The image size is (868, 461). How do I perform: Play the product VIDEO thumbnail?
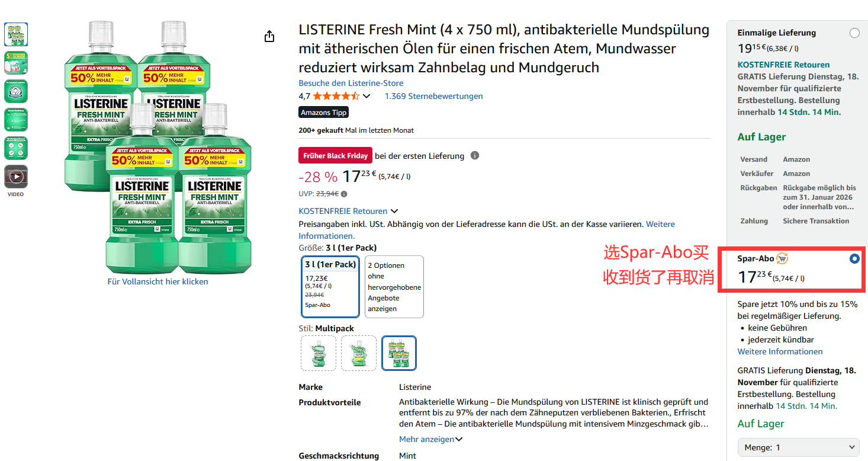(x=16, y=177)
